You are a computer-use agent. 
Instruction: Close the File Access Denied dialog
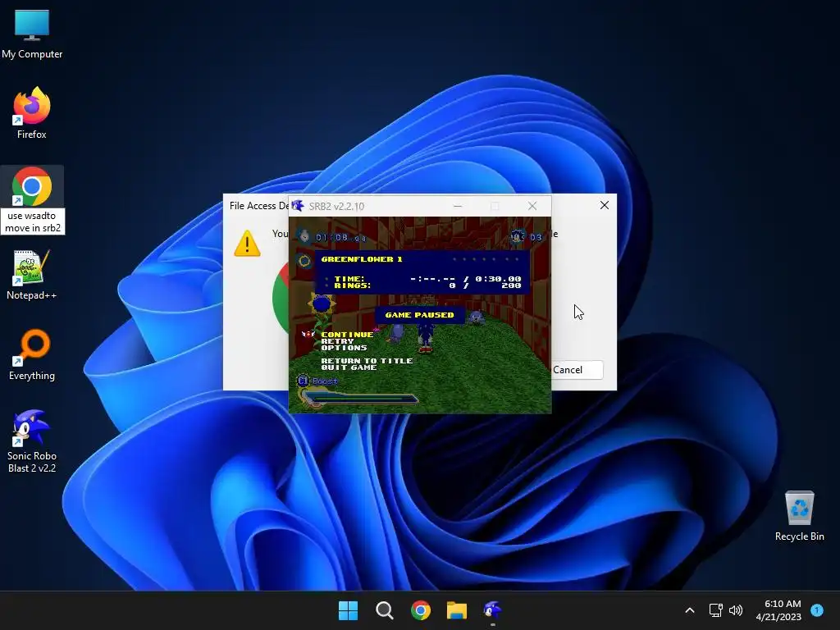coord(605,205)
